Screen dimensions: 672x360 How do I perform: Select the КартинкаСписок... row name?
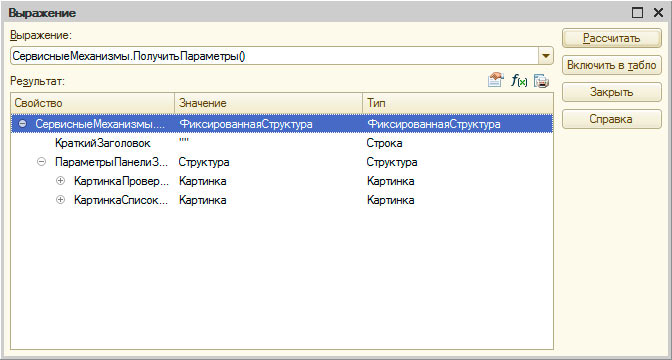[x=121, y=200]
